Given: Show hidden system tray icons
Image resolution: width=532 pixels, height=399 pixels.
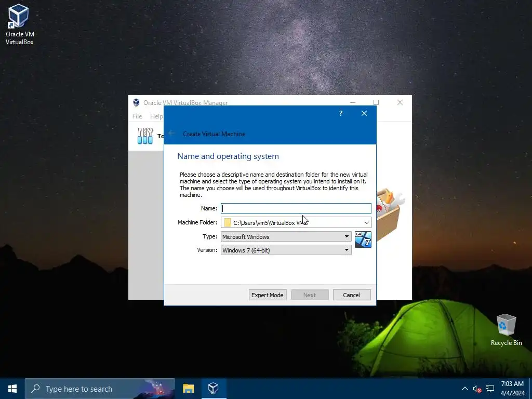Looking at the screenshot, I should click(465, 389).
